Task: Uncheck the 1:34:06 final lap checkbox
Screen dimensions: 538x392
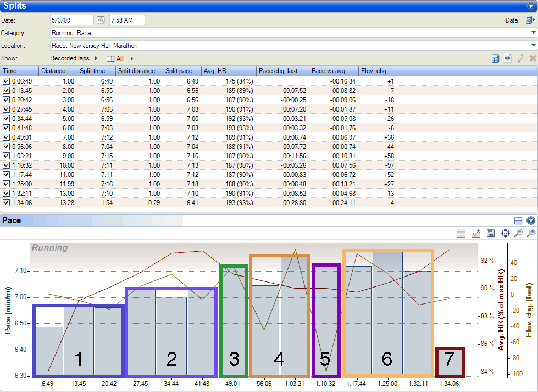Action: pyautogui.click(x=6, y=202)
